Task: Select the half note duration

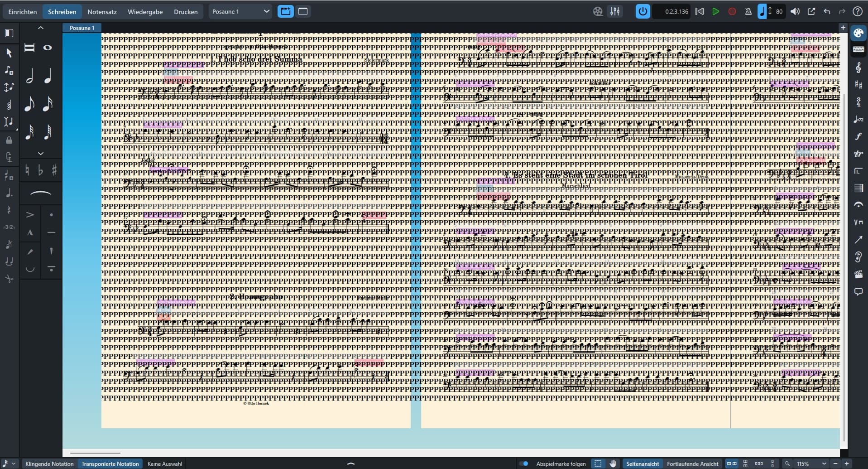Action: [29, 76]
